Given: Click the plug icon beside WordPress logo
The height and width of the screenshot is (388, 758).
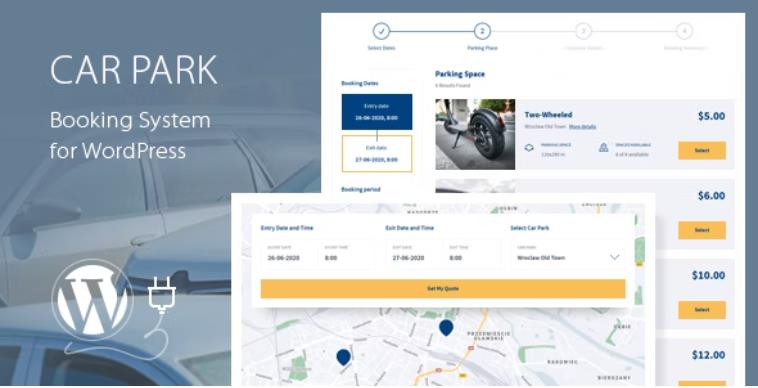Looking at the screenshot, I should click(x=162, y=296).
